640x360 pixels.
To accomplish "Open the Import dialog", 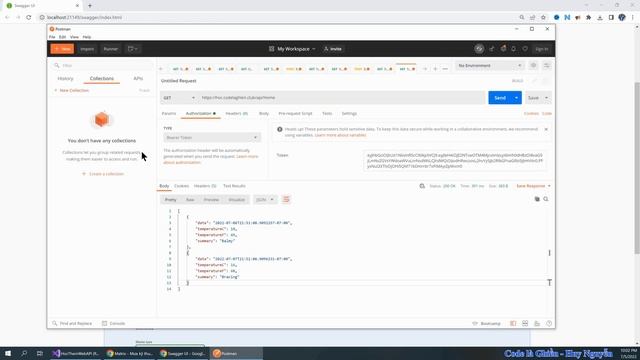I will (x=87, y=49).
